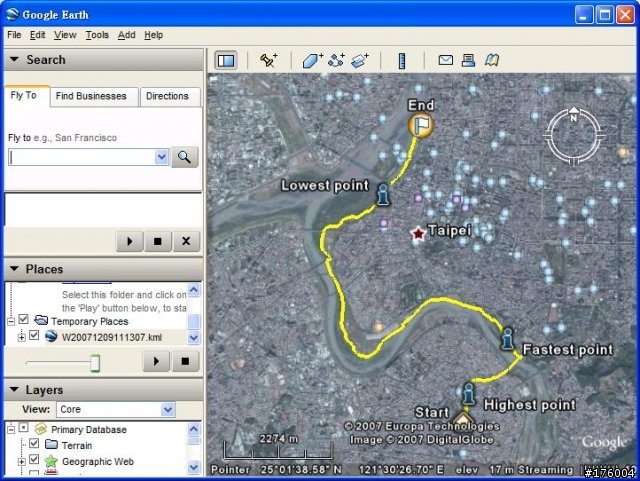Open the Help menu
640x481 pixels.
(153, 35)
